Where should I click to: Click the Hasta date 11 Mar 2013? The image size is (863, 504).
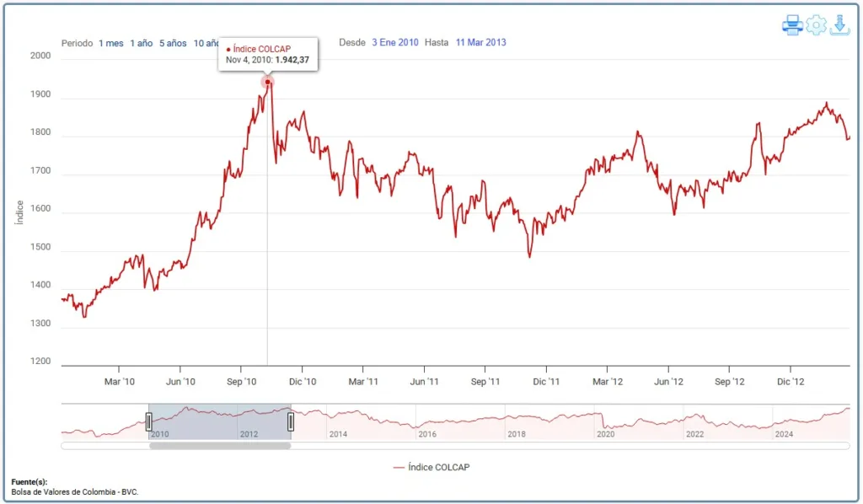[x=480, y=42]
